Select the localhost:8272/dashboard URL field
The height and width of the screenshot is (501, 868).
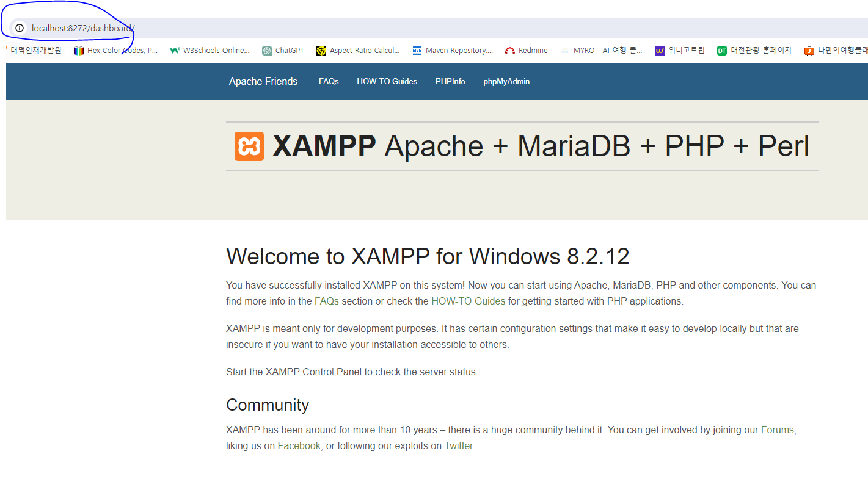[83, 28]
